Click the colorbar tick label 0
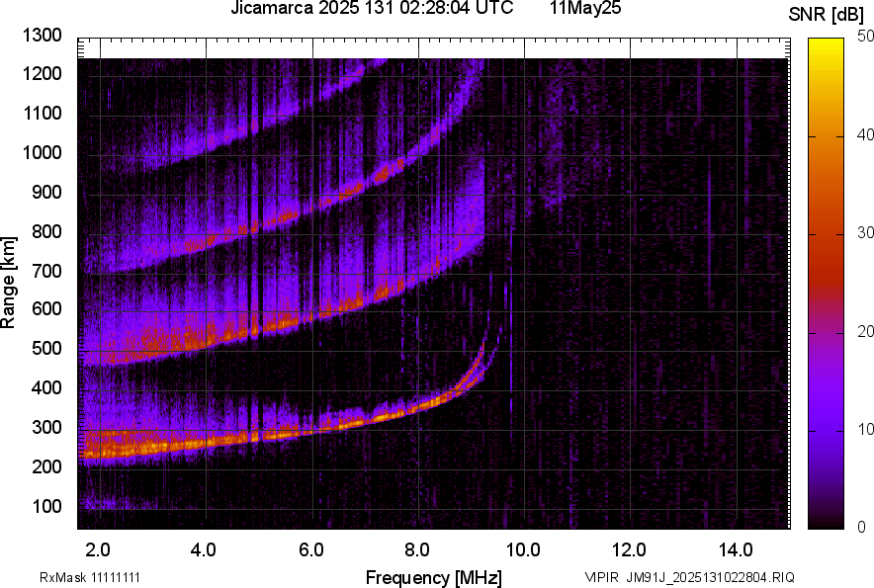874x588 pixels. pyautogui.click(x=861, y=527)
